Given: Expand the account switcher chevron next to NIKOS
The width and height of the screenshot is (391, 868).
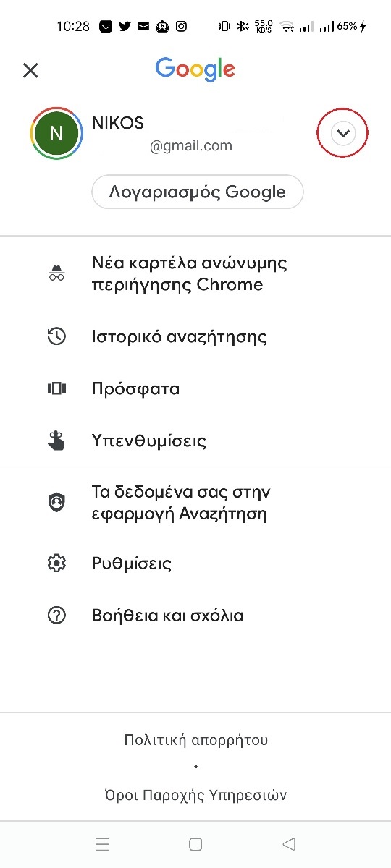Looking at the screenshot, I should pyautogui.click(x=343, y=133).
